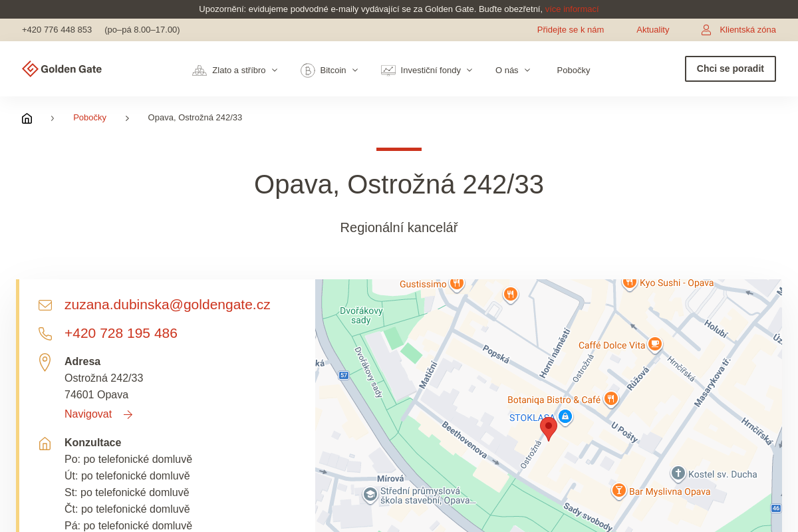Click the phone handset icon
Image resolution: width=798 pixels, height=532 pixels.
[45, 334]
